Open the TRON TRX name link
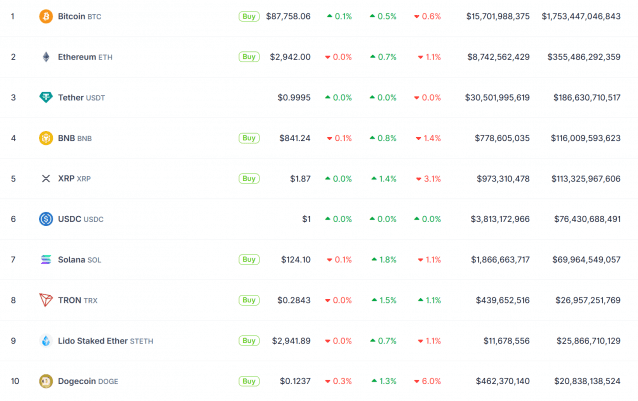 coord(76,300)
